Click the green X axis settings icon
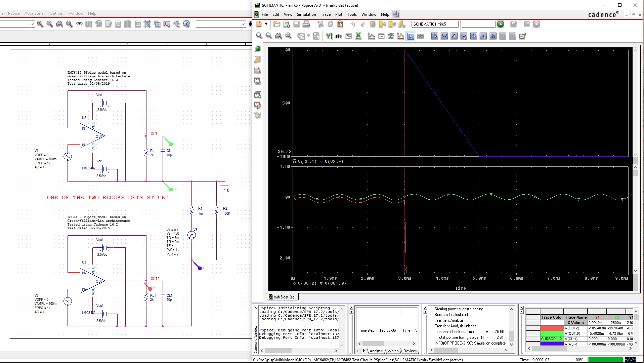This screenshot has height=363, width=644. click(x=358, y=36)
